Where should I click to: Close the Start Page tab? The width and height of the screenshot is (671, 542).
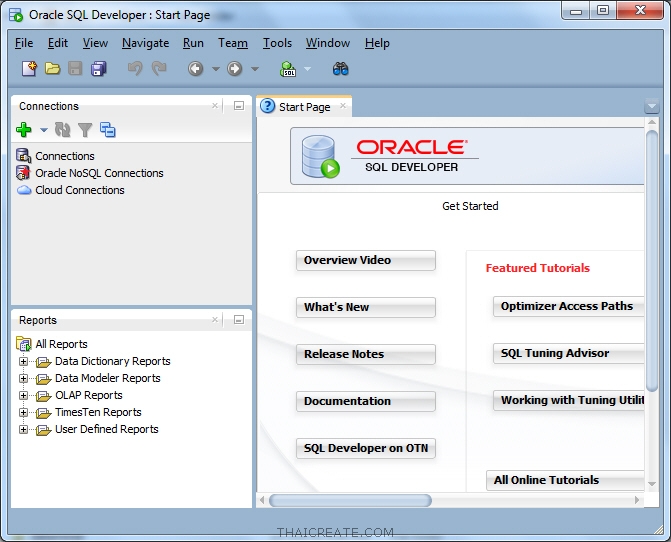click(x=343, y=106)
